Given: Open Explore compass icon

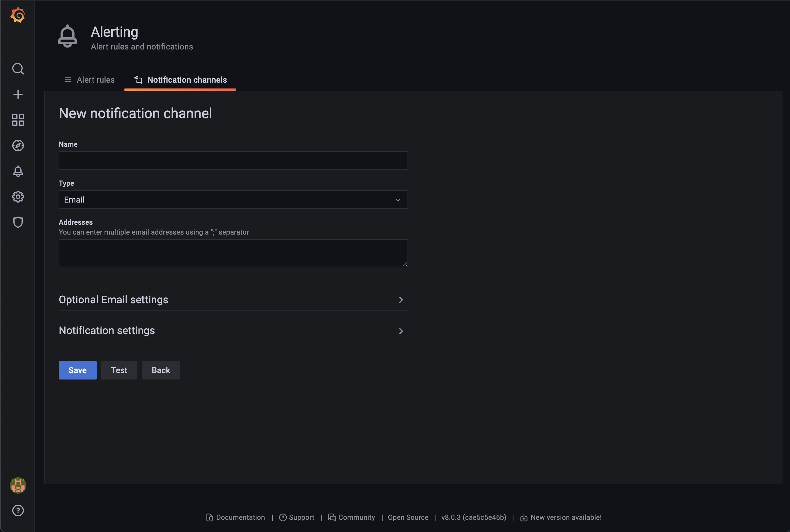Looking at the screenshot, I should (x=18, y=146).
